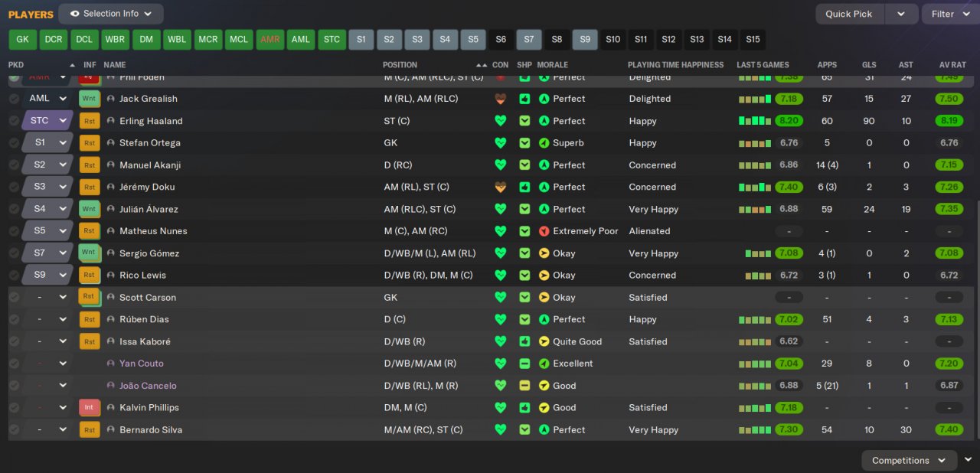Click the Wnt status badge for Jack Grealish
This screenshot has height=473, width=980.
pos(90,99)
